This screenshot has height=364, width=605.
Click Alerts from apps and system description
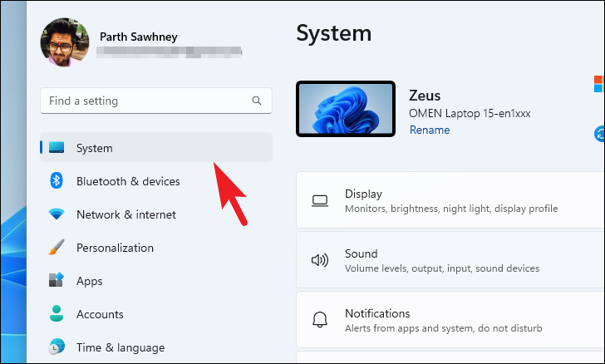443,328
